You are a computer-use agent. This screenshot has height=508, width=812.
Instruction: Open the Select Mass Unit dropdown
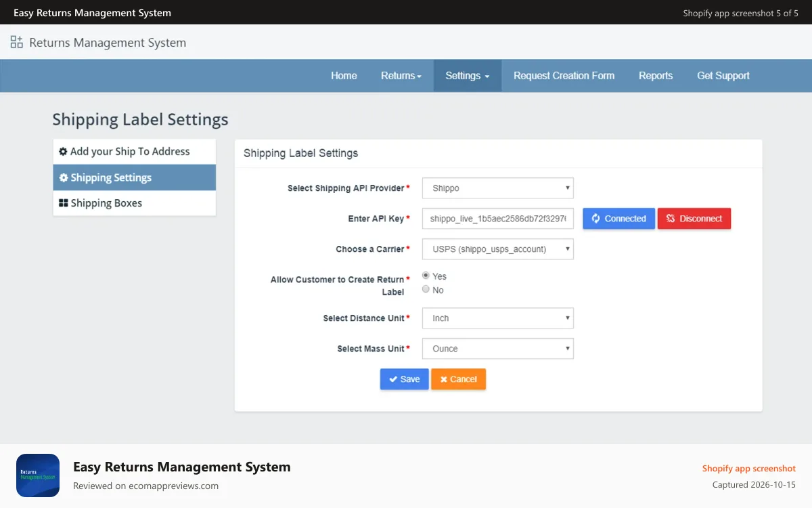(498, 349)
